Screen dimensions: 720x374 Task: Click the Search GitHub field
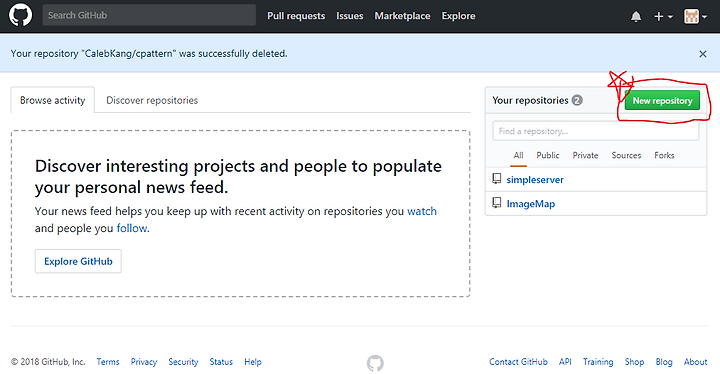coord(149,15)
